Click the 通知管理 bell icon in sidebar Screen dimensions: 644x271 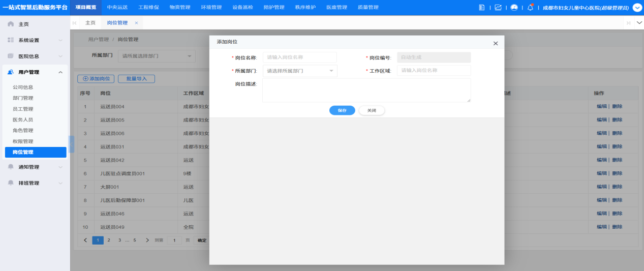point(11,167)
